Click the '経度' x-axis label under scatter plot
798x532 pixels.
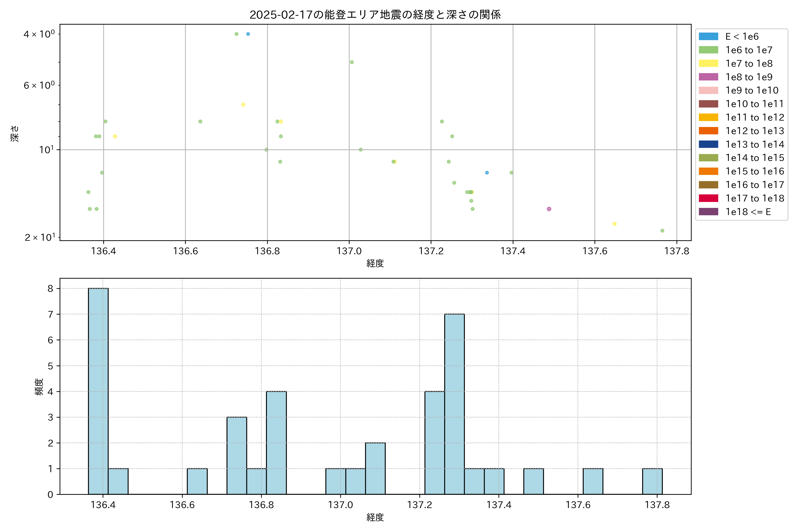375,263
